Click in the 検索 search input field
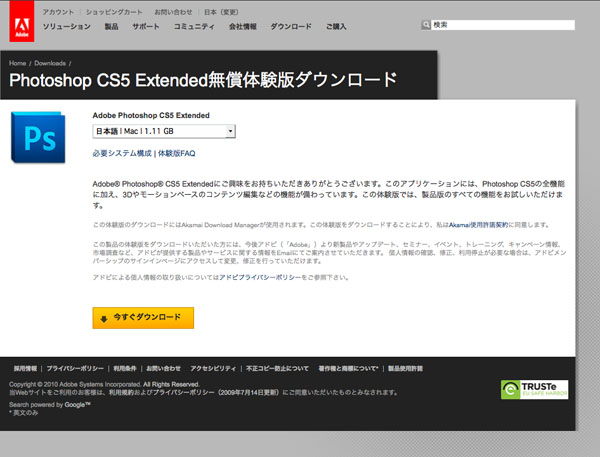Viewport: 600px width, 457px height. click(x=503, y=25)
